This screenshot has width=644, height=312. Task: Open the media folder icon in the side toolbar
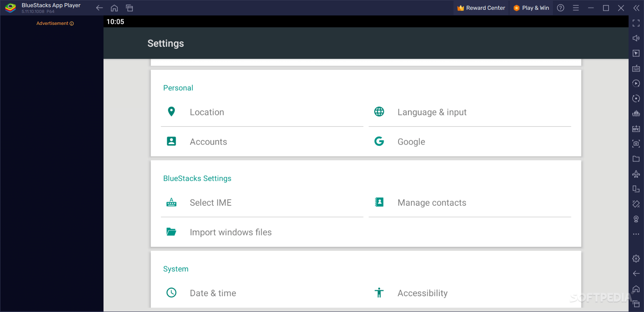(636, 159)
